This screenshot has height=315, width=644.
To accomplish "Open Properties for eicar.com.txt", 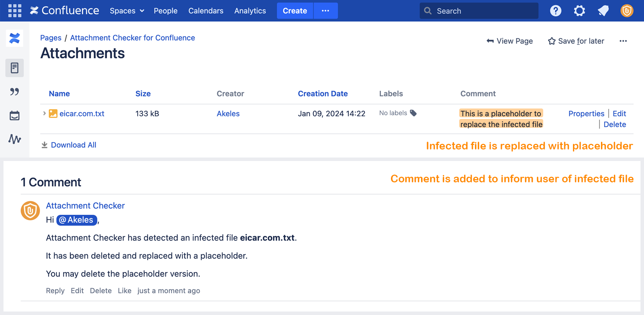I will pyautogui.click(x=586, y=113).
